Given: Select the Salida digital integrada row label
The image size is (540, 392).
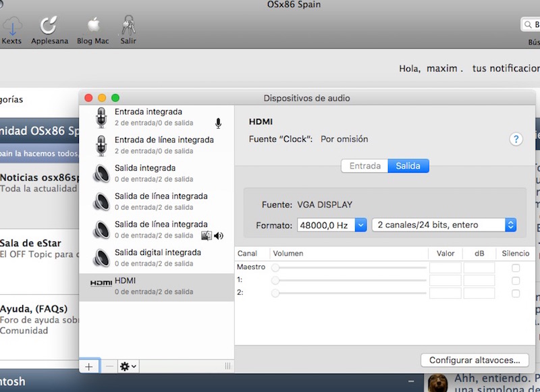Looking at the screenshot, I should 158,252.
